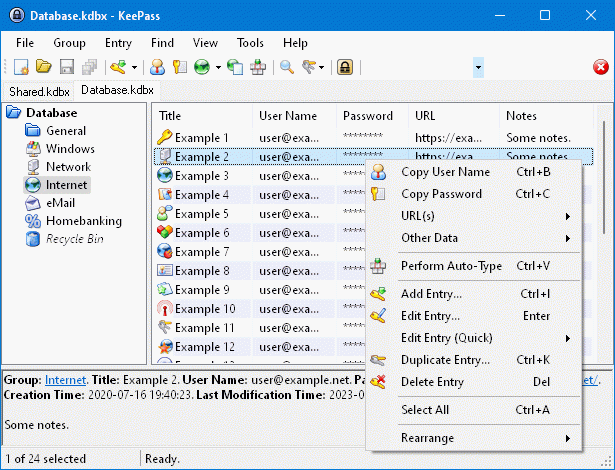Choose Duplicate Entry... in context menu
615x470 pixels.
tap(474, 360)
